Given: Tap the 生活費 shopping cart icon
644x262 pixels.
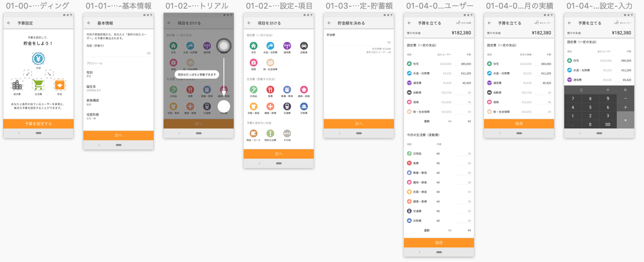Looking at the screenshot, I should click(38, 85).
